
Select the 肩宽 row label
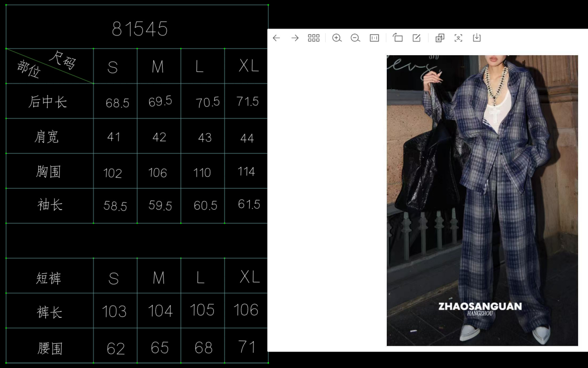click(x=47, y=137)
